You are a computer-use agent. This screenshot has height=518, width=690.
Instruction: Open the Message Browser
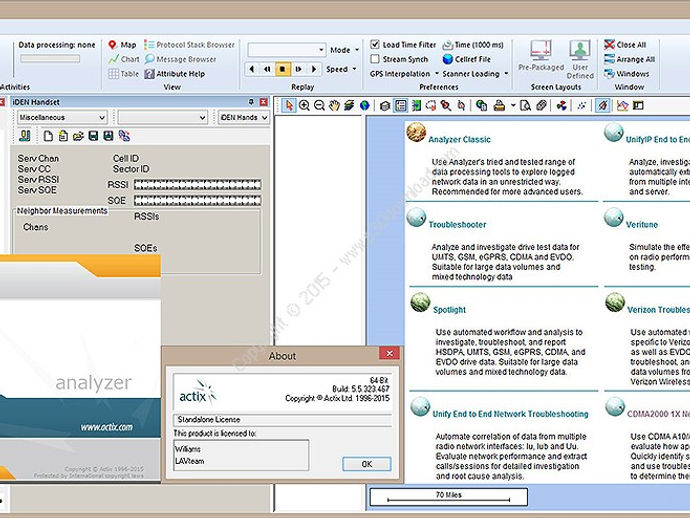[180, 59]
